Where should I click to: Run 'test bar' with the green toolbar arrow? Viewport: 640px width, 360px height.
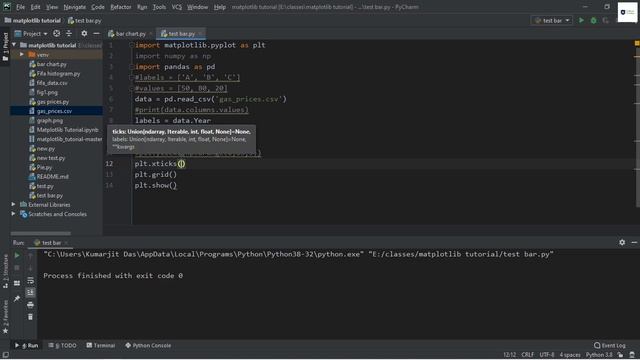[581, 20]
